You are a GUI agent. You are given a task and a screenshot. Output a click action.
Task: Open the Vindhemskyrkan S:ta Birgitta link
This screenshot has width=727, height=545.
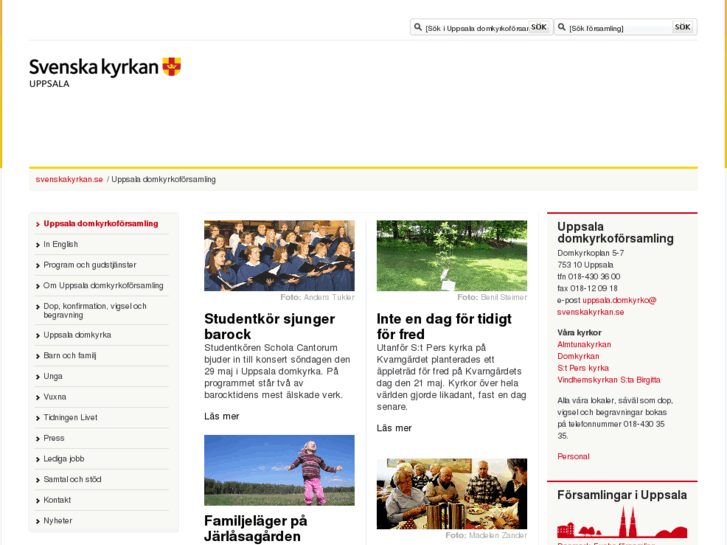click(609, 380)
